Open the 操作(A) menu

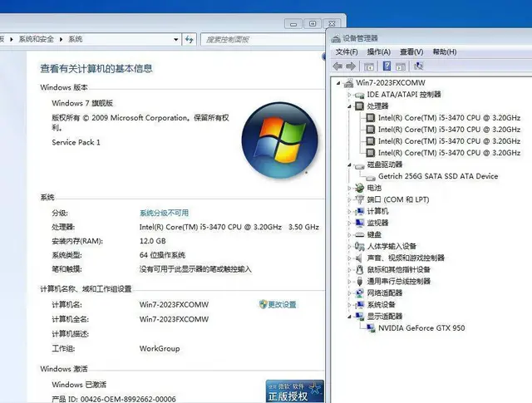[x=378, y=52]
